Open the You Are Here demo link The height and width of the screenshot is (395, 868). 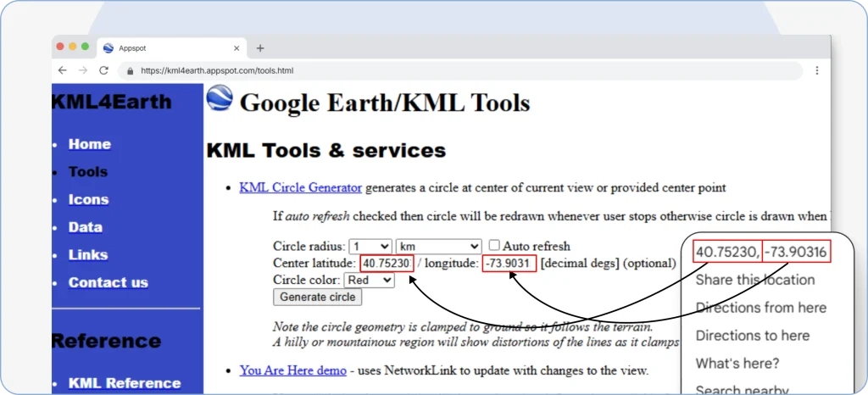292,370
